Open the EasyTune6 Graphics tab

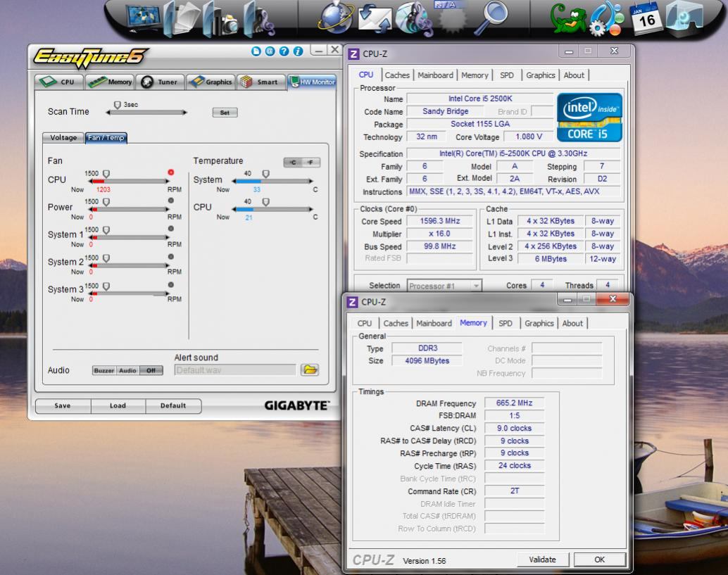[211, 82]
